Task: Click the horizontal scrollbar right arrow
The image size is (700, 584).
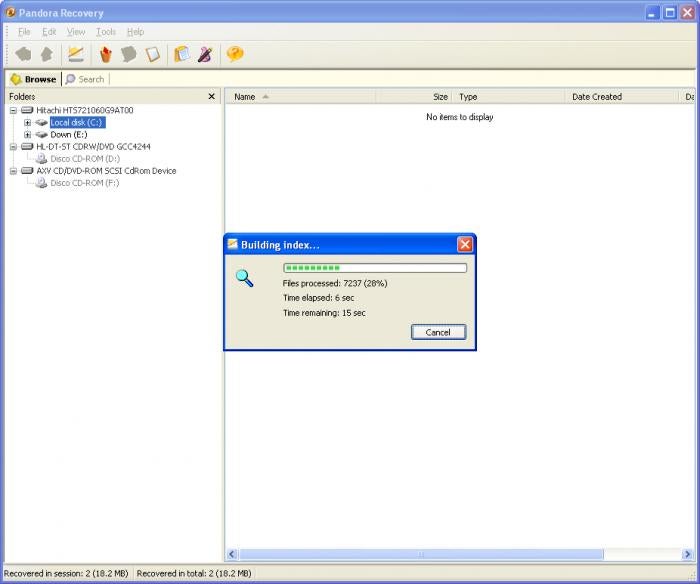Action: 687,555
